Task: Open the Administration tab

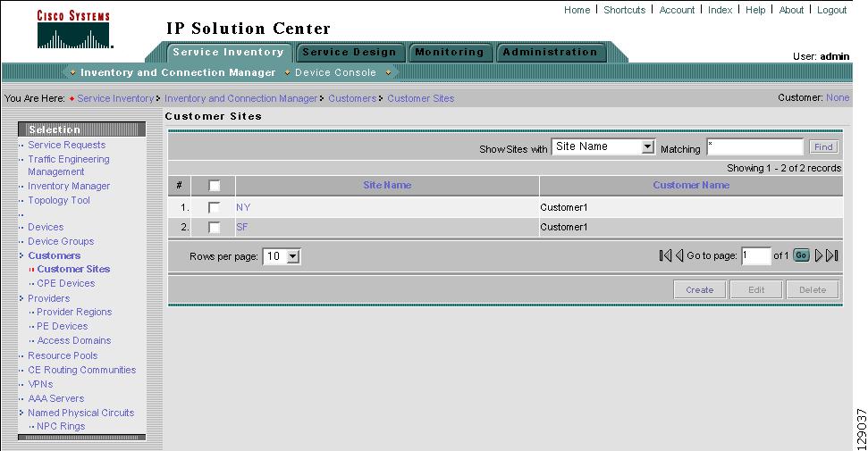Action: click(551, 52)
